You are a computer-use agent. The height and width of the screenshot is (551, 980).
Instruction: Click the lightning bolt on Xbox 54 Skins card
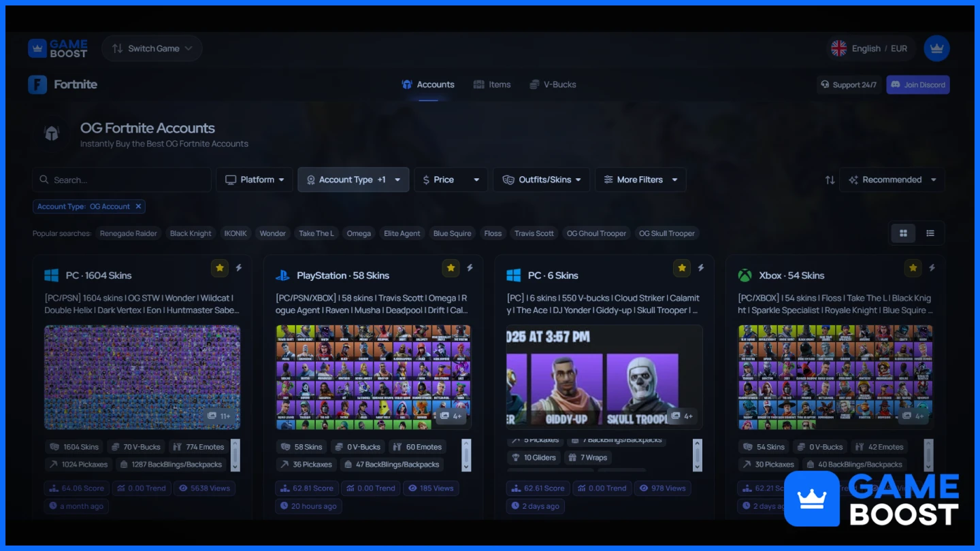coord(932,268)
